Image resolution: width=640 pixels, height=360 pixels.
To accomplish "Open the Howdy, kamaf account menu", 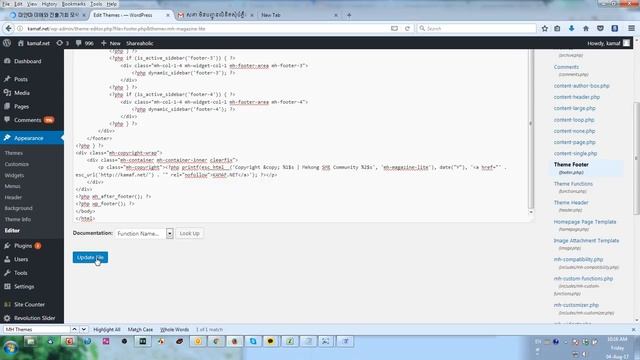I will point(609,43).
